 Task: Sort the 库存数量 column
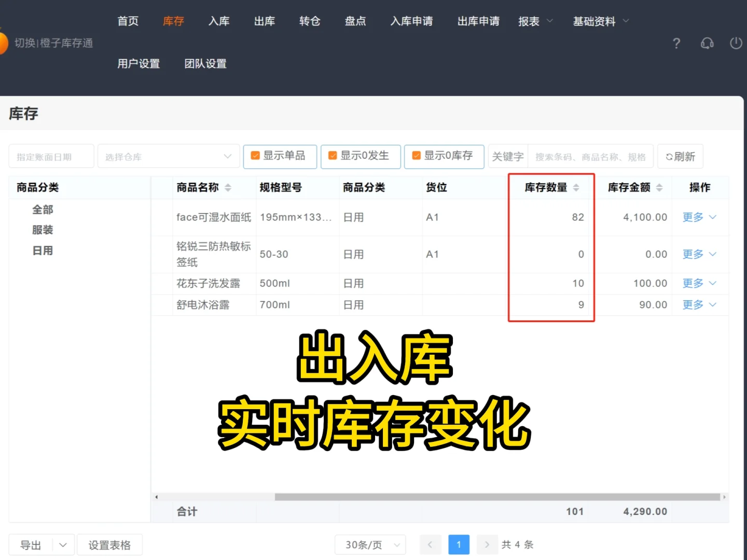(576, 188)
